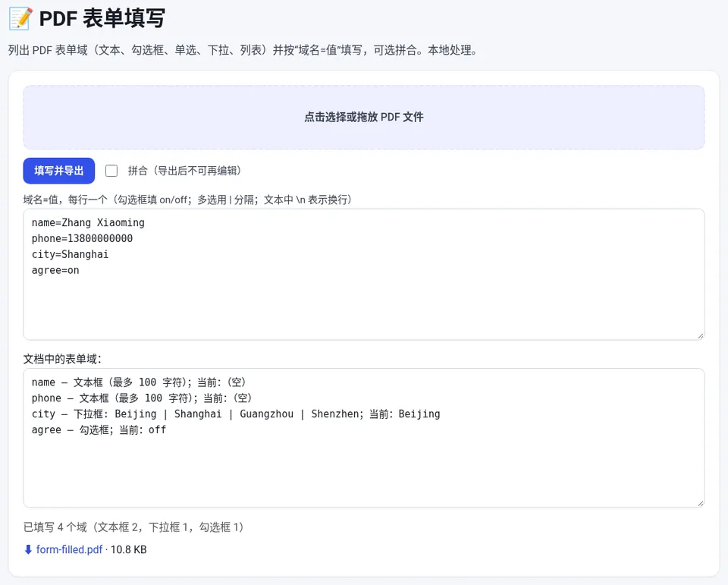Open the form-filled.pdf download link

(x=69, y=549)
